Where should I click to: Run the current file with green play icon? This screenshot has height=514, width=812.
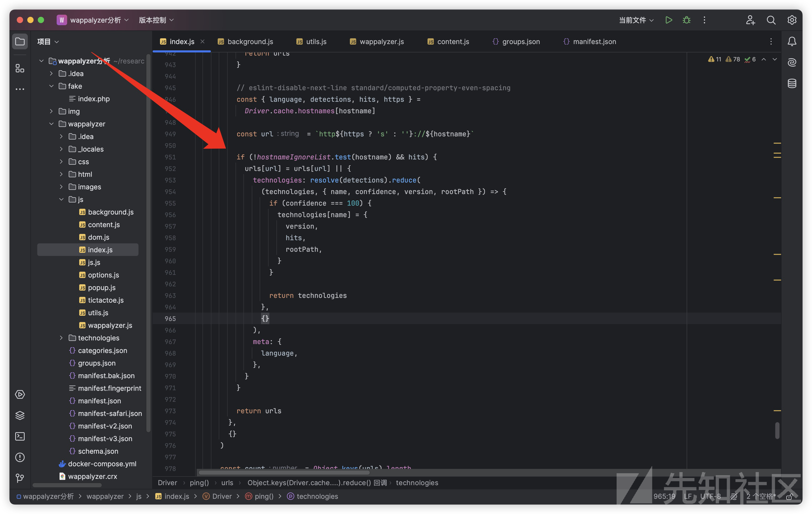[669, 20]
